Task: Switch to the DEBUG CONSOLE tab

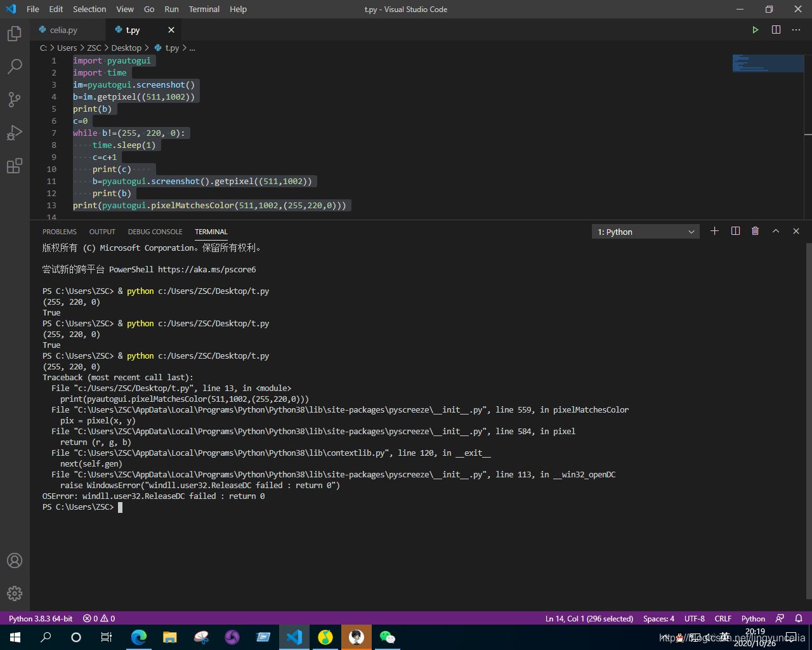Action: click(x=155, y=232)
